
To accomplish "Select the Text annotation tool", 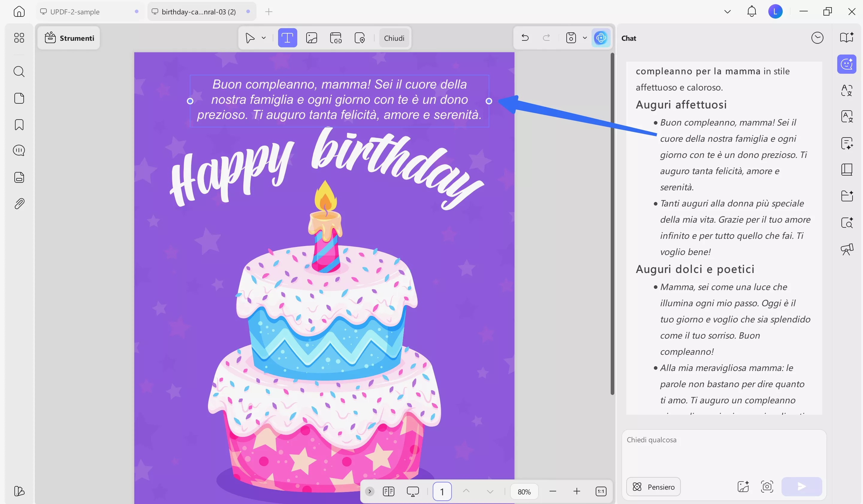I will [288, 38].
